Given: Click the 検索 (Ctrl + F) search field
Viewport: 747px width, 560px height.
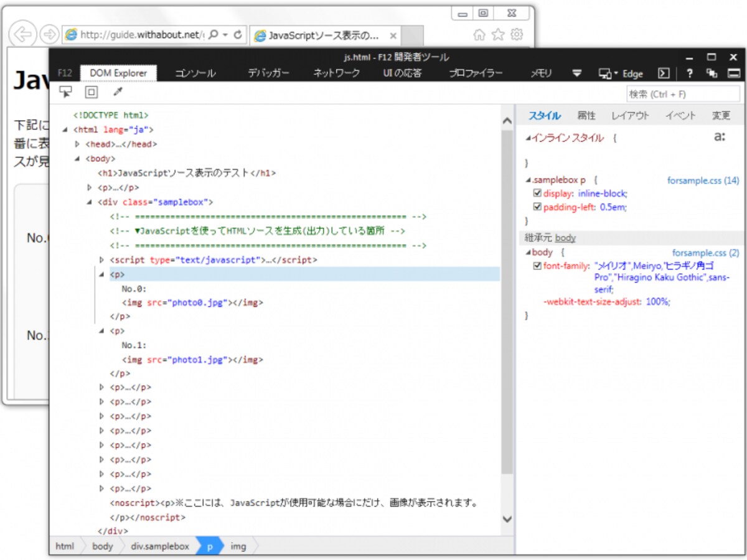Looking at the screenshot, I should point(683,94).
